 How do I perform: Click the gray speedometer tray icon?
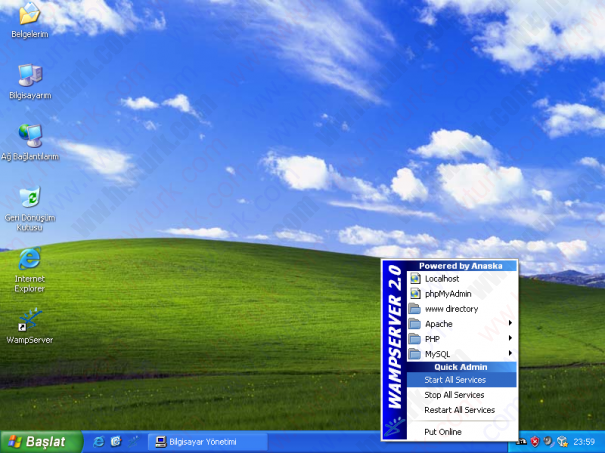pyautogui.click(x=548, y=441)
